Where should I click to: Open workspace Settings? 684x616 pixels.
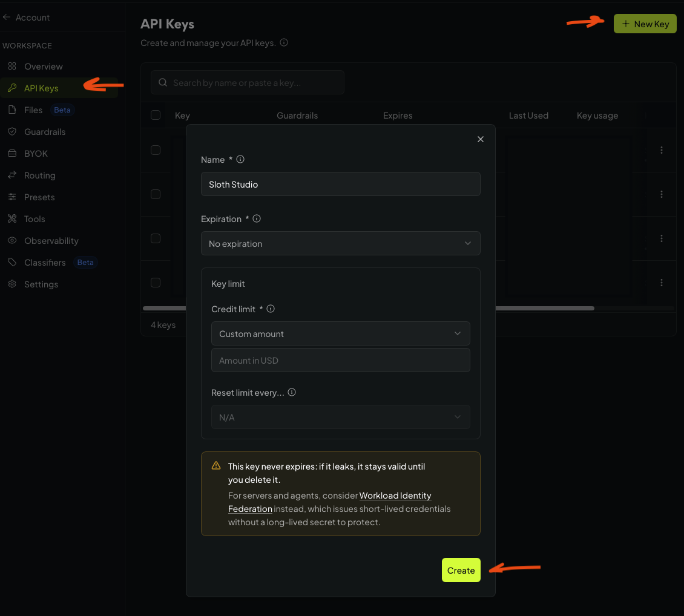coord(41,284)
